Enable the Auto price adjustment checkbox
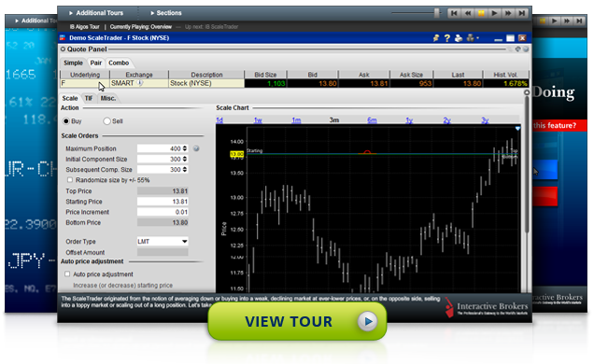The width and height of the screenshot is (594, 364). coord(67,274)
